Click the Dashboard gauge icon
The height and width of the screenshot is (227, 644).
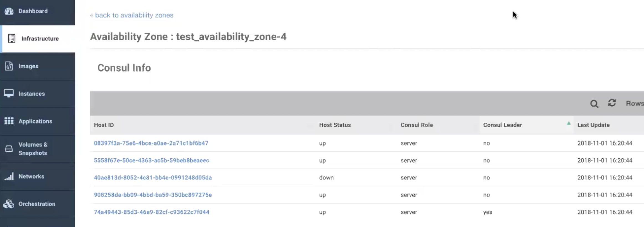point(9,11)
